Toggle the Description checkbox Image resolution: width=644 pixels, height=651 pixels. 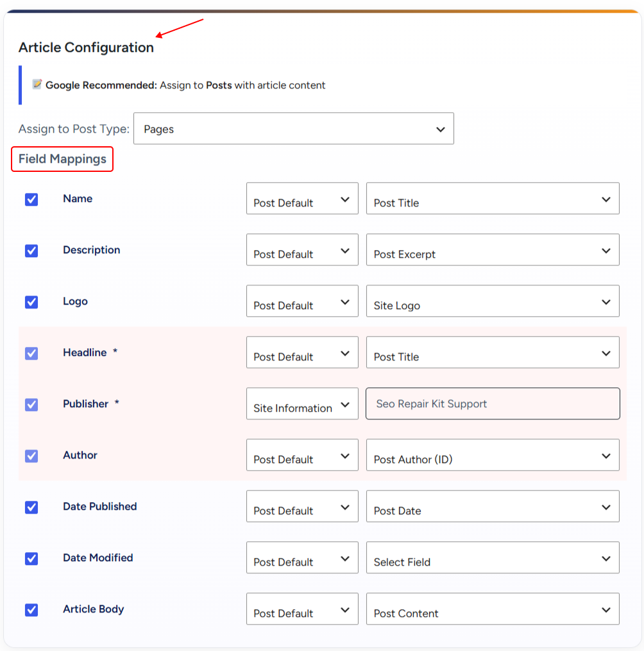[31, 250]
